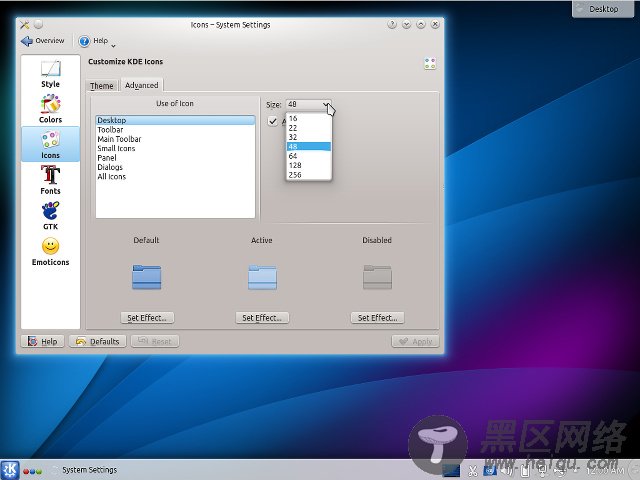Switch to the Advanced tab

(x=142, y=85)
